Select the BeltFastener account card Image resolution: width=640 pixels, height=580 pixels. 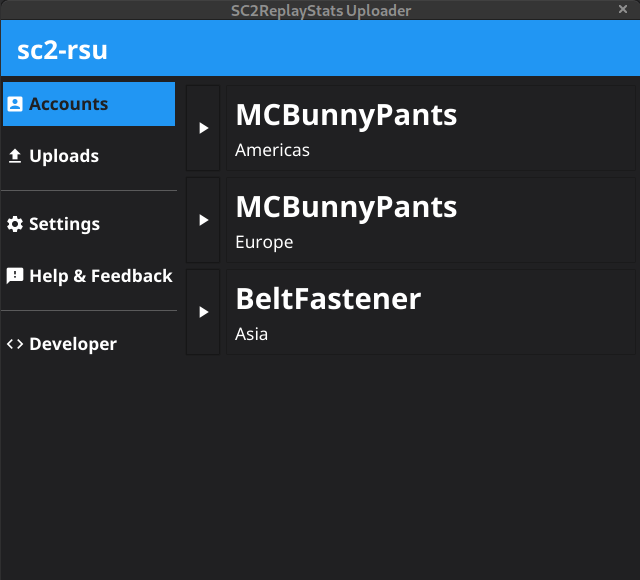(431, 312)
